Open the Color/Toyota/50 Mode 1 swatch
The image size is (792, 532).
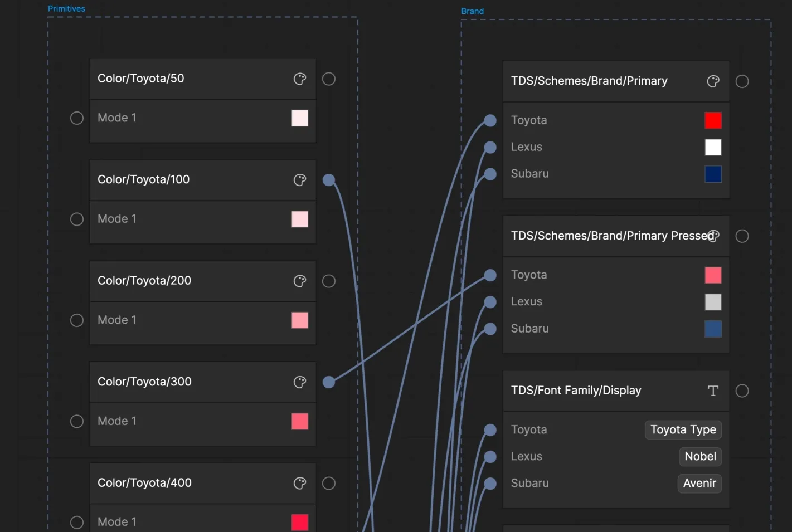(300, 118)
